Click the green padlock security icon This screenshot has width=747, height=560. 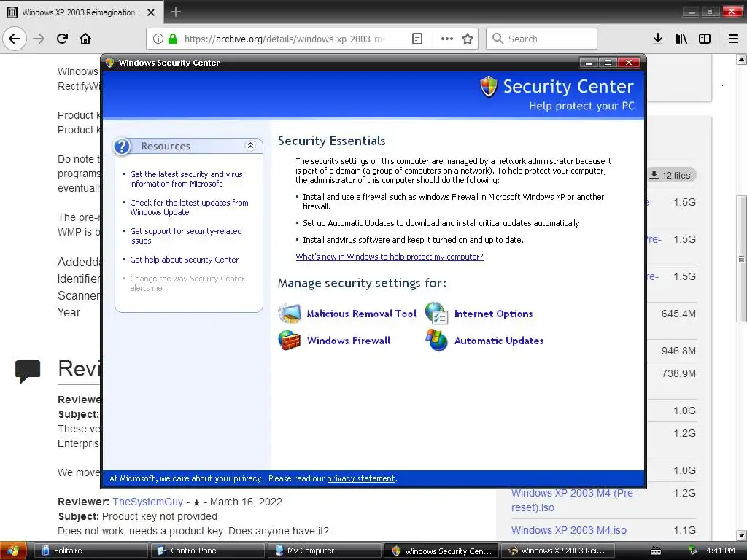pos(172,39)
